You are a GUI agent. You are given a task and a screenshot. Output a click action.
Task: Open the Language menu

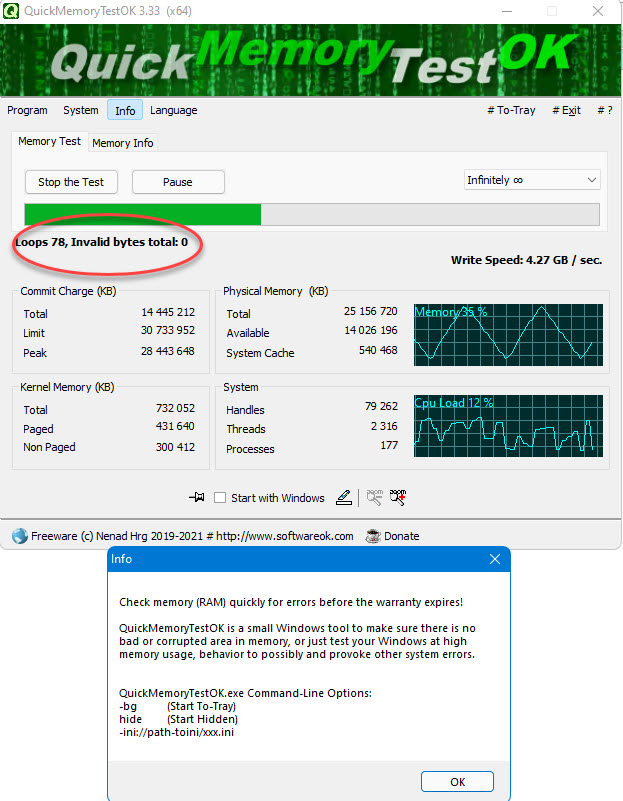174,110
